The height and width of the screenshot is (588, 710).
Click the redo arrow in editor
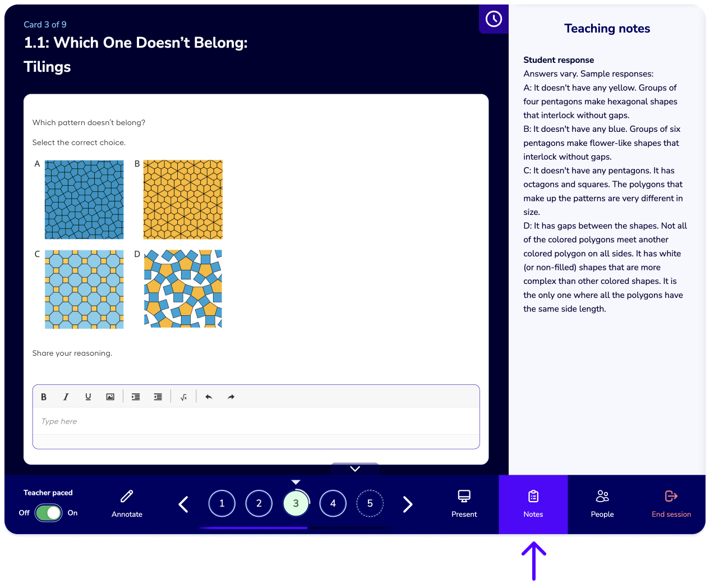(x=231, y=397)
